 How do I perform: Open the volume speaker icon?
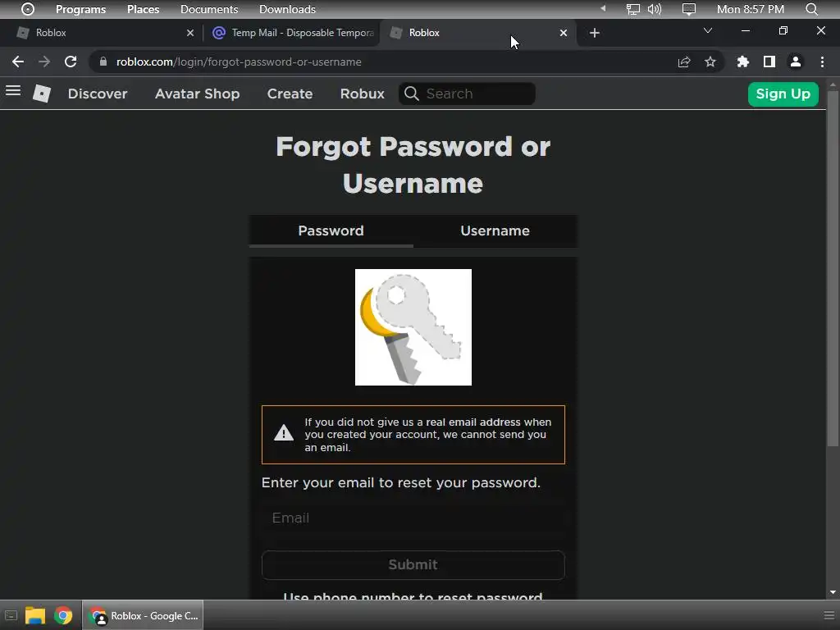tap(654, 9)
